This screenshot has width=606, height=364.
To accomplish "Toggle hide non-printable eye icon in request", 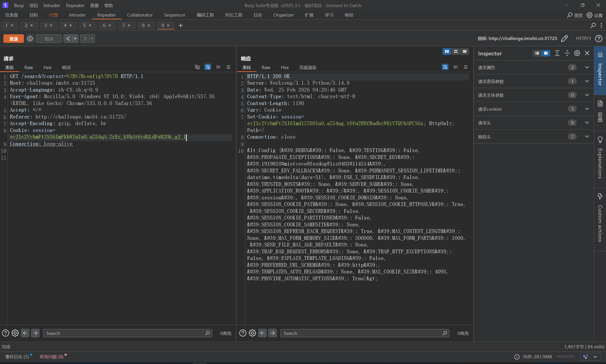I will coord(197,67).
